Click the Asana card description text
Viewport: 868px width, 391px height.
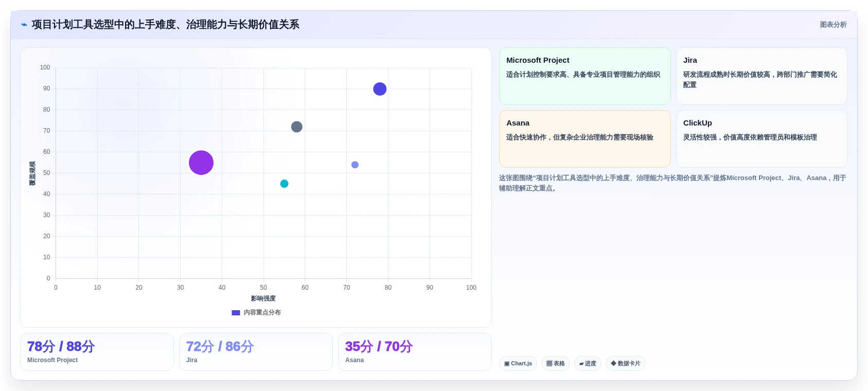(x=580, y=137)
